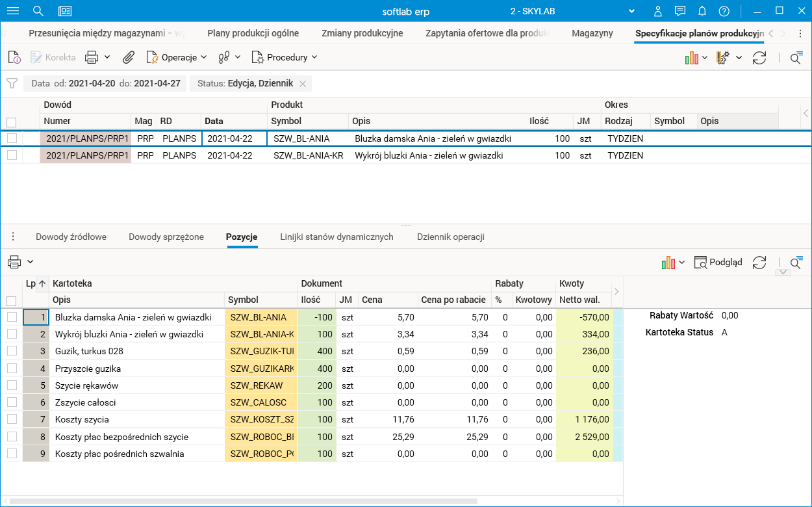Image resolution: width=812 pixels, height=507 pixels.
Task: Select all documents with header checkbox
Action: [12, 122]
